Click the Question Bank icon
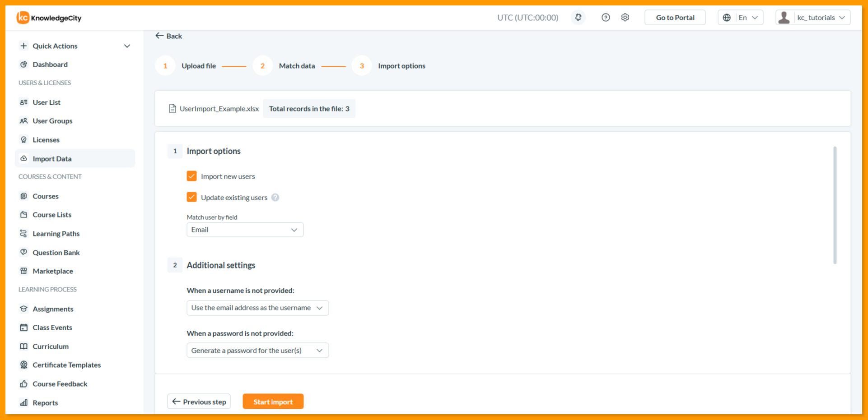This screenshot has width=868, height=420. (24, 253)
